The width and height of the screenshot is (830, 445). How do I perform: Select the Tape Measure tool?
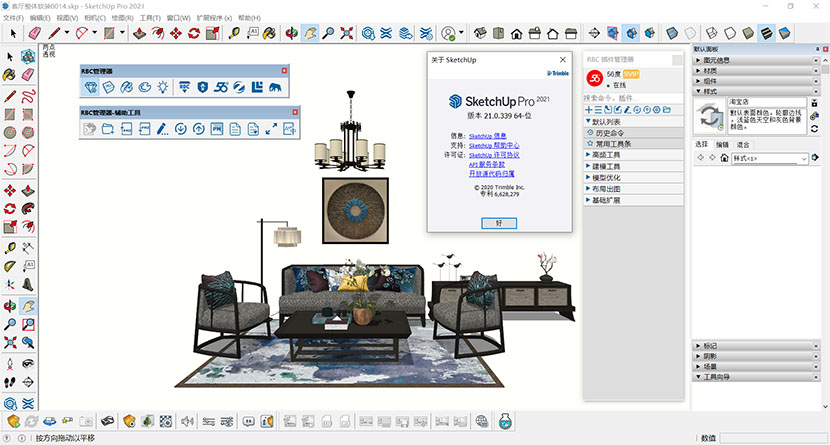[234, 33]
